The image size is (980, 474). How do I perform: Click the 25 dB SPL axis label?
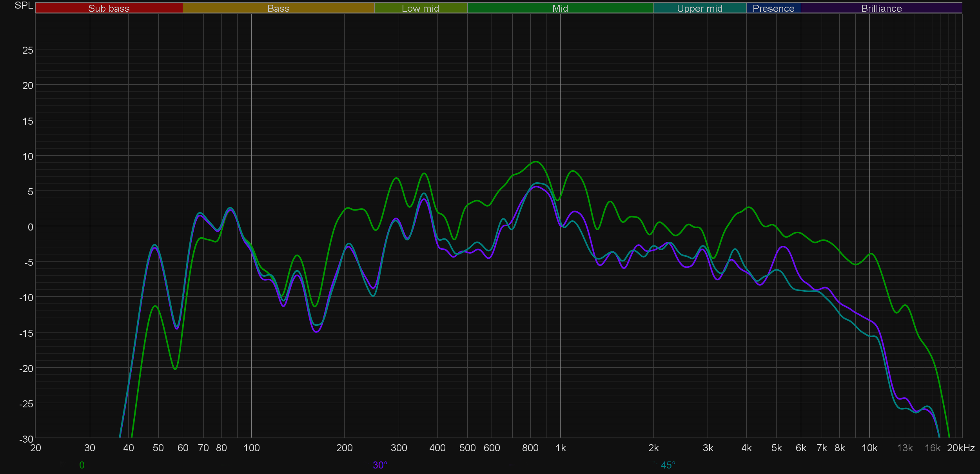pyautogui.click(x=27, y=50)
